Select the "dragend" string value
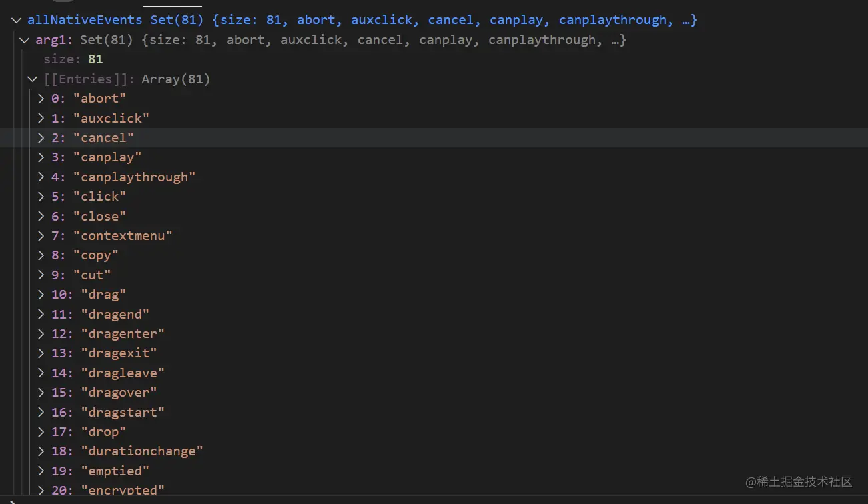Viewport: 868px width, 504px height. click(x=115, y=314)
